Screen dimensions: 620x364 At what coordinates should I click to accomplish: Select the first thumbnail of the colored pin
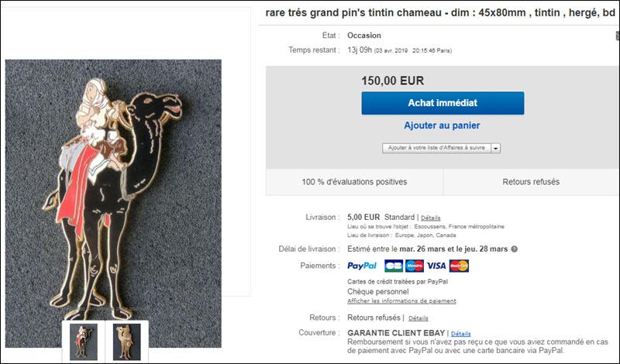click(x=84, y=342)
